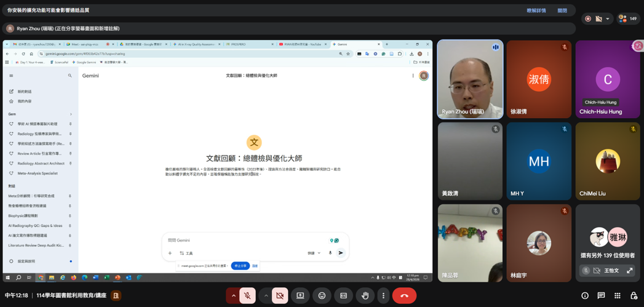Dismiss warning with 關閉 link

tap(562, 10)
